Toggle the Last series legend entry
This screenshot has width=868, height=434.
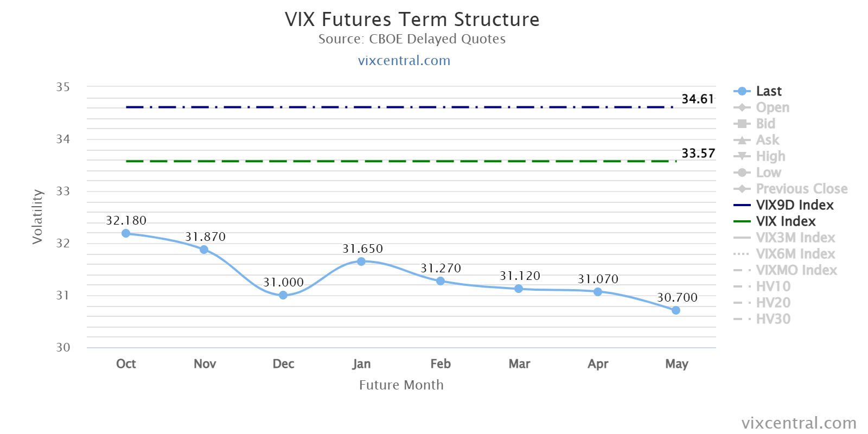coord(757,91)
